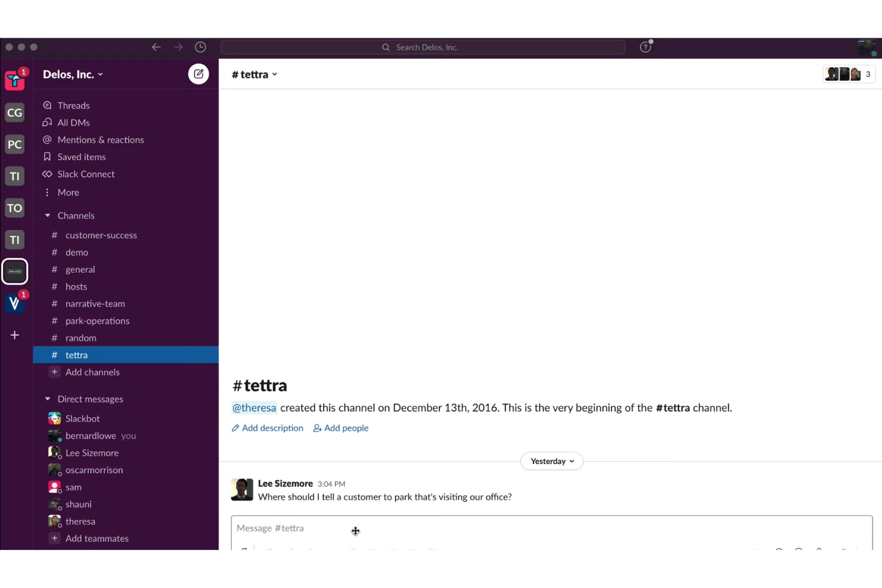Image resolution: width=882 pixels, height=588 pixels.
Task: Open the history clock icon
Action: [x=200, y=47]
